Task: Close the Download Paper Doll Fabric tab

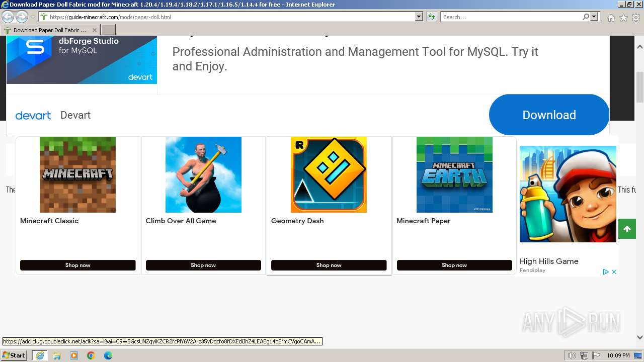Action: 95,30
